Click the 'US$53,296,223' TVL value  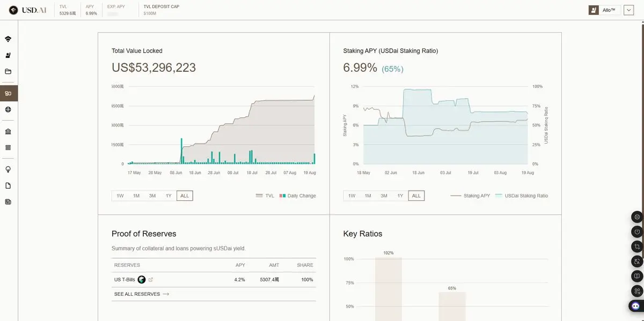(153, 68)
